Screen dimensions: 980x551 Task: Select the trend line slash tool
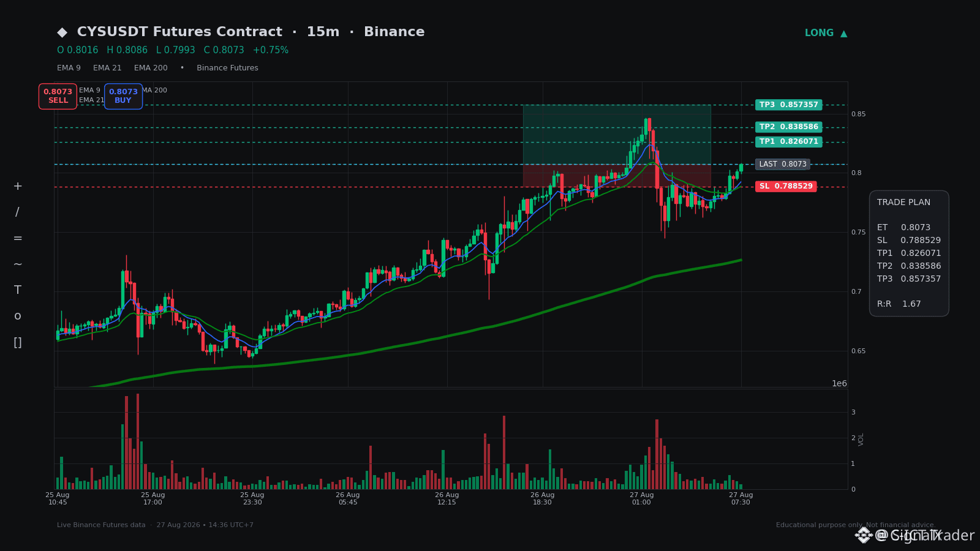(17, 212)
